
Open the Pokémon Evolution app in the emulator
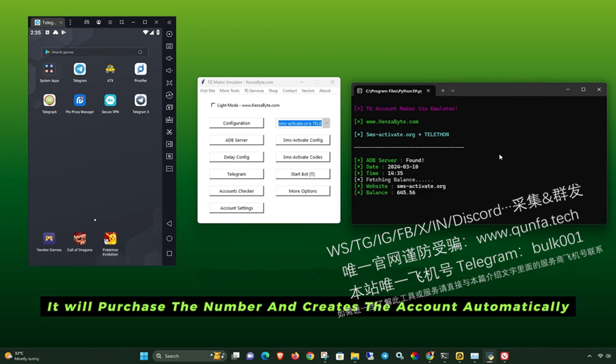[110, 238]
